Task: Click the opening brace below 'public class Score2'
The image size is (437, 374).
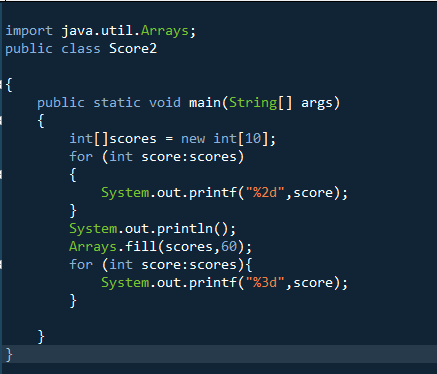Action: pyautogui.click(x=9, y=85)
